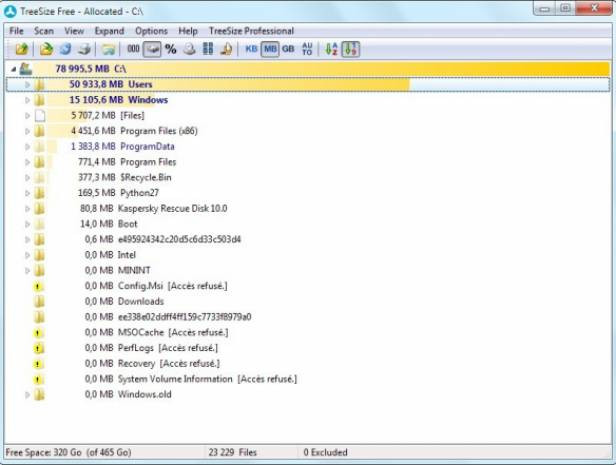
Task: Enable automatic size units
Action: click(307, 49)
